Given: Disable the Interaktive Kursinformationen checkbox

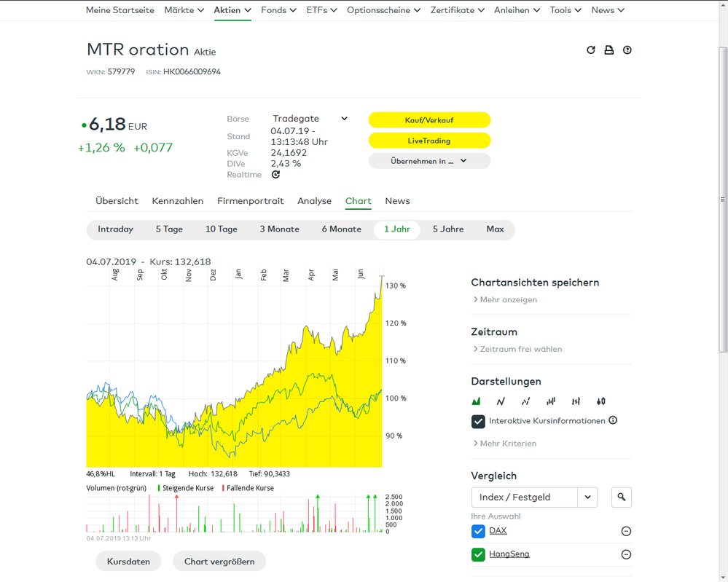Looking at the screenshot, I should (478, 421).
